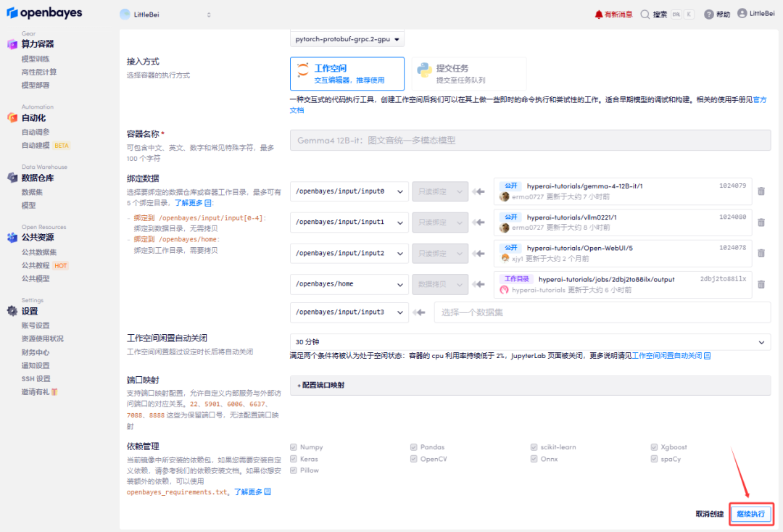The height and width of the screenshot is (532, 783).
Task: Click the 取消创建 button
Action: (710, 514)
